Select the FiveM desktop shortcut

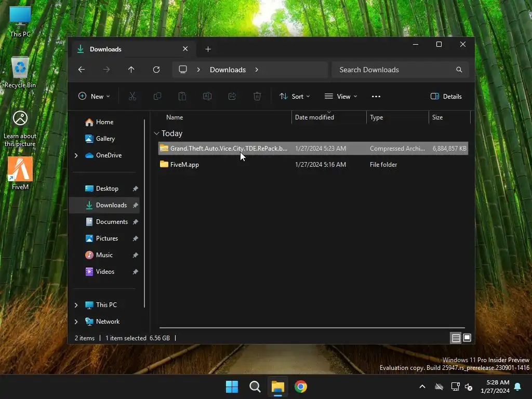point(20,174)
